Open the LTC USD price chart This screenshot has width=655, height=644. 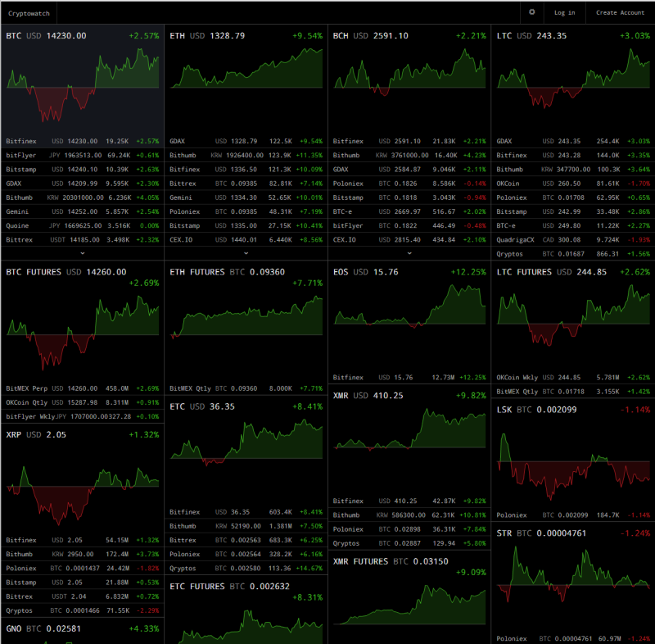click(573, 78)
